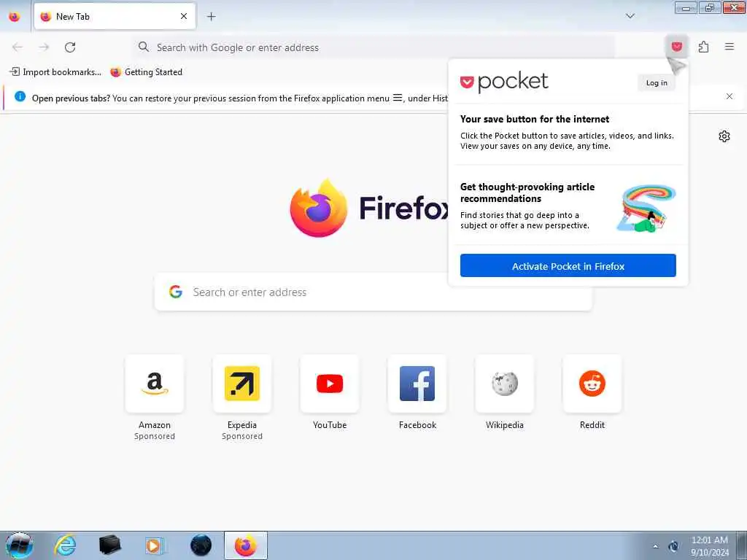Screen dimensions: 747x560
Task: Click the Firefox logo on new tab page
Action: click(x=369, y=208)
